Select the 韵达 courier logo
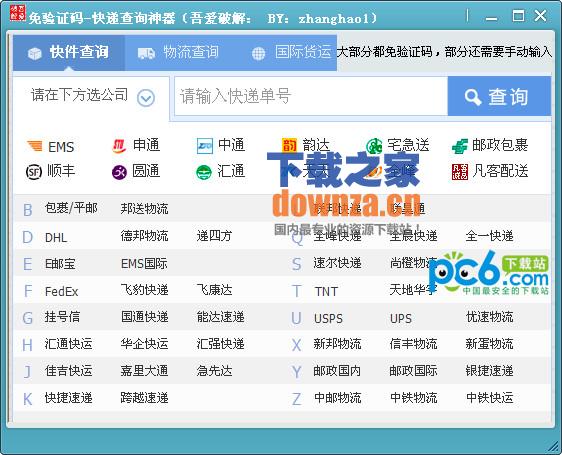Viewport: 562px width, 455px height. pos(289,145)
